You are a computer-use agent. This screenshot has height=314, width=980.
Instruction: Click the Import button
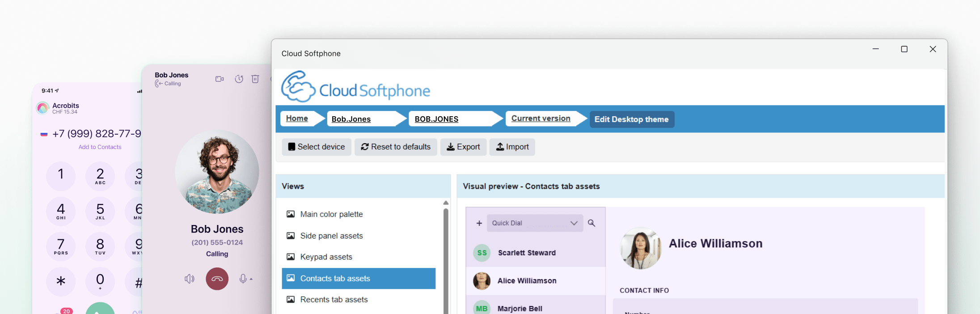pos(512,147)
